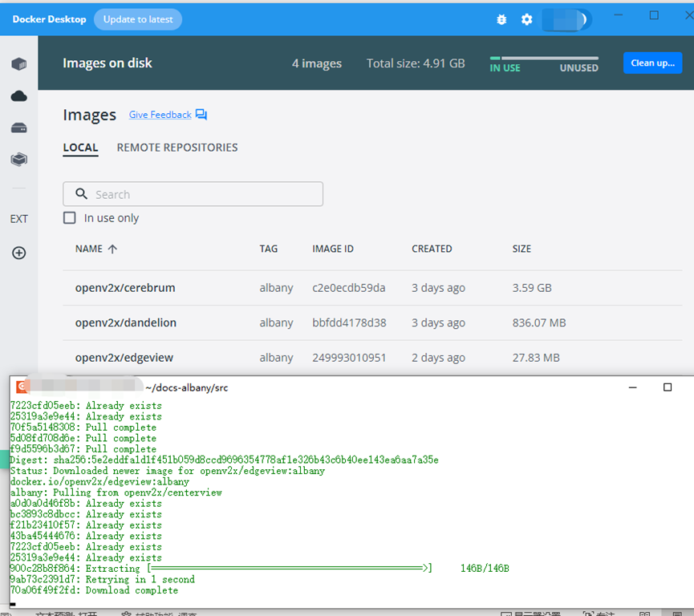
Task: Click image ID bbfdd4178d38
Action: pos(349,322)
